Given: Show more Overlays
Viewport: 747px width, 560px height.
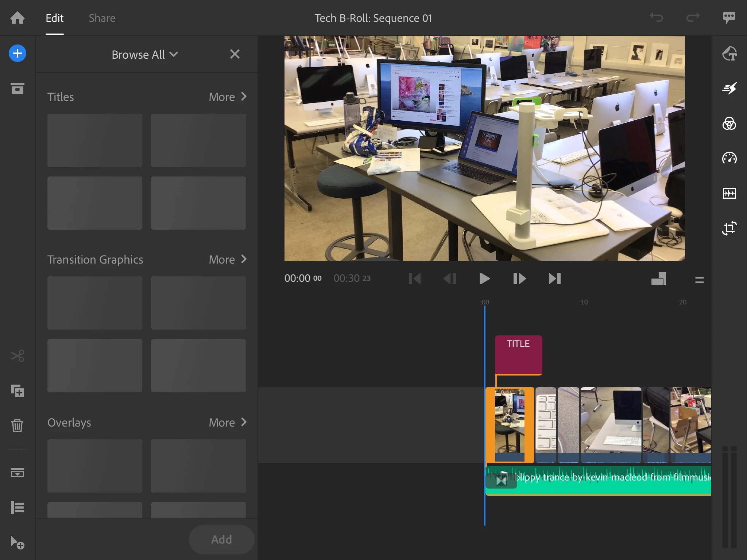Looking at the screenshot, I should (x=228, y=423).
